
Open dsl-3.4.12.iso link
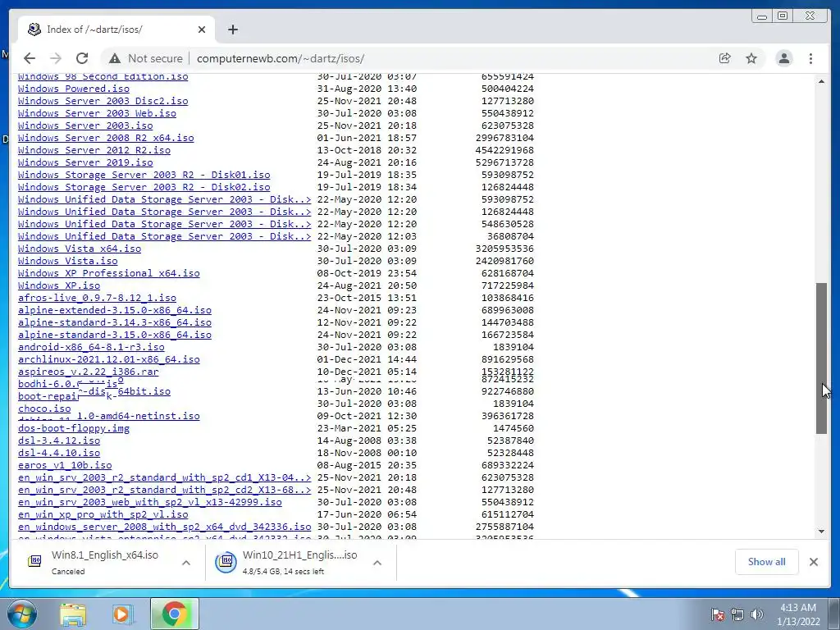[x=59, y=441]
